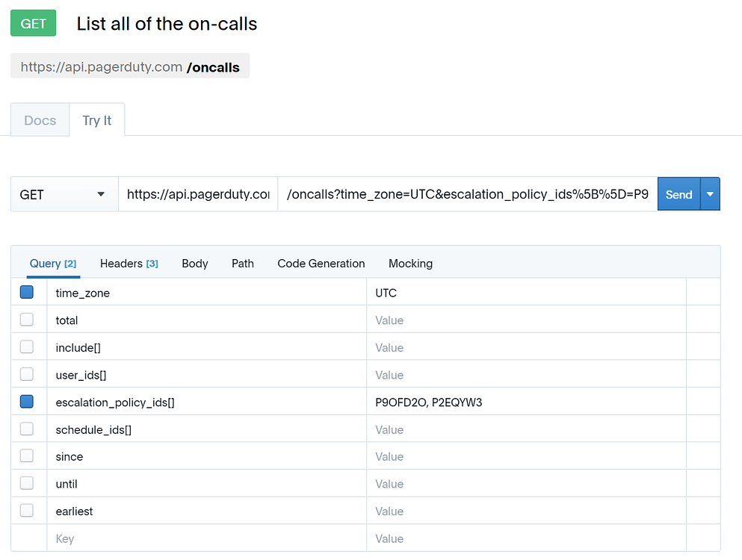Open the Code Generation tab
Viewport: 742px width, 560px height.
pyautogui.click(x=321, y=264)
